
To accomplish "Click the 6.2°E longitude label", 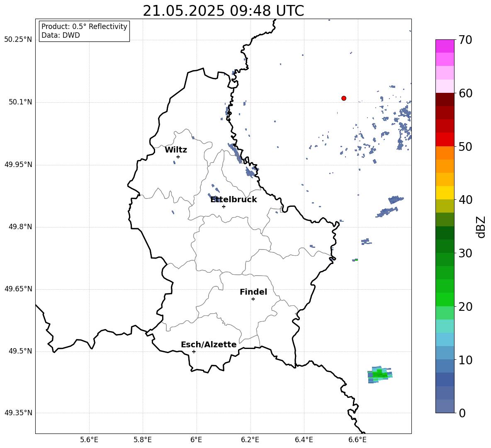I will 250,440.
